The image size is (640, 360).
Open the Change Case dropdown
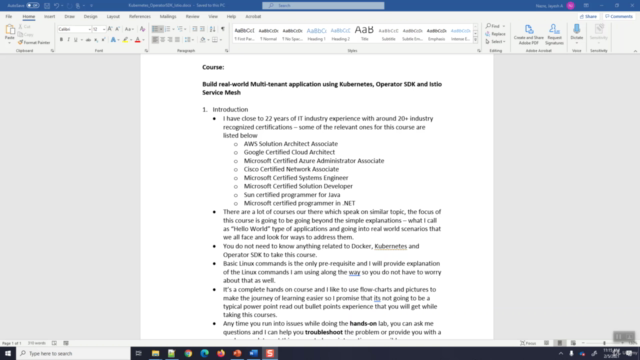coord(129,29)
